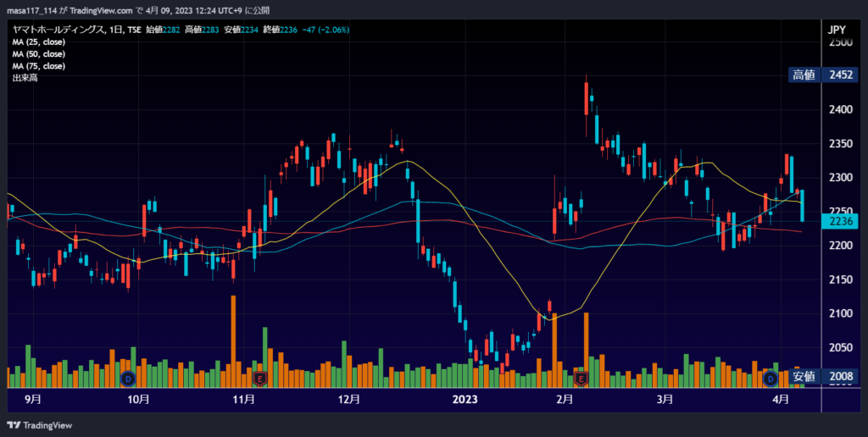Screen dimensions: 868x437
Task: Click the 2200 price axis label
Action: (840, 246)
